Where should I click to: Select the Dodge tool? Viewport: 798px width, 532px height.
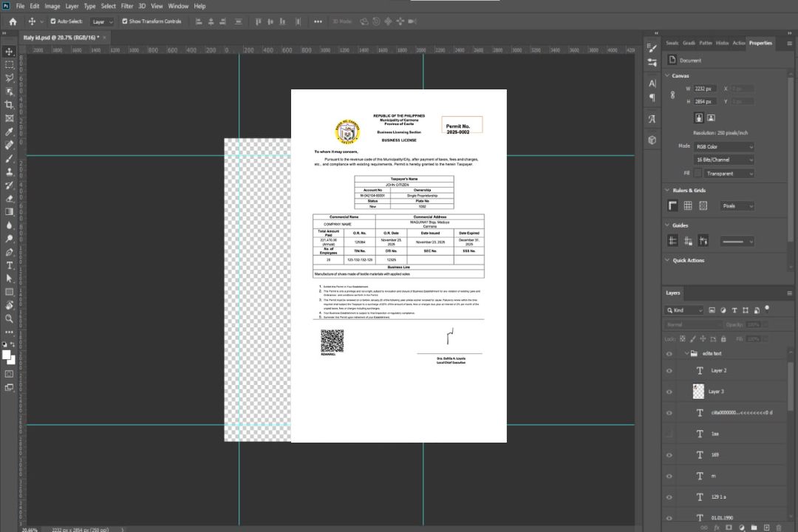click(9, 238)
